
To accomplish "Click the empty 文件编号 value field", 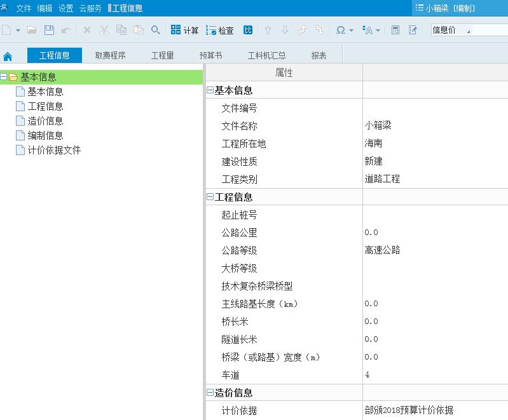I will (x=435, y=108).
